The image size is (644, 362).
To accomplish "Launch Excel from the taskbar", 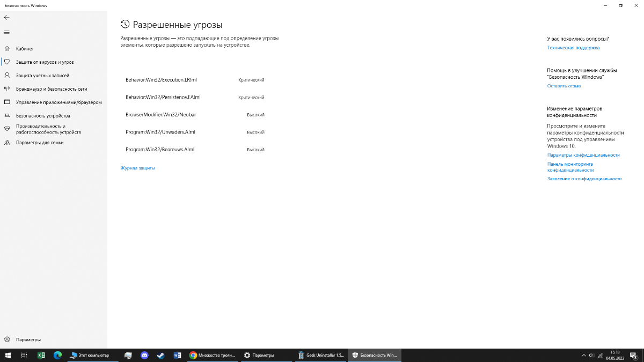I will (41, 355).
